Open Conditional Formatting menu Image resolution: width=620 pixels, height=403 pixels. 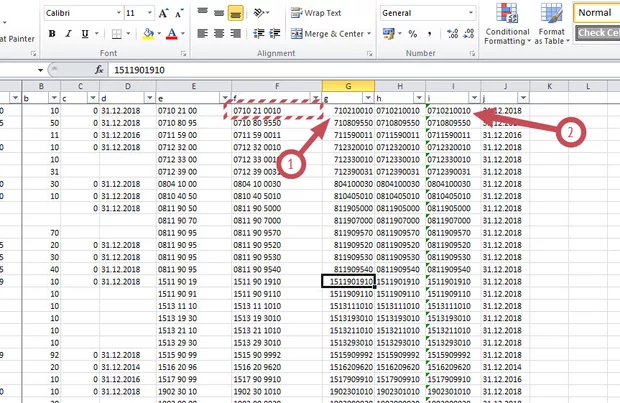coord(508,29)
